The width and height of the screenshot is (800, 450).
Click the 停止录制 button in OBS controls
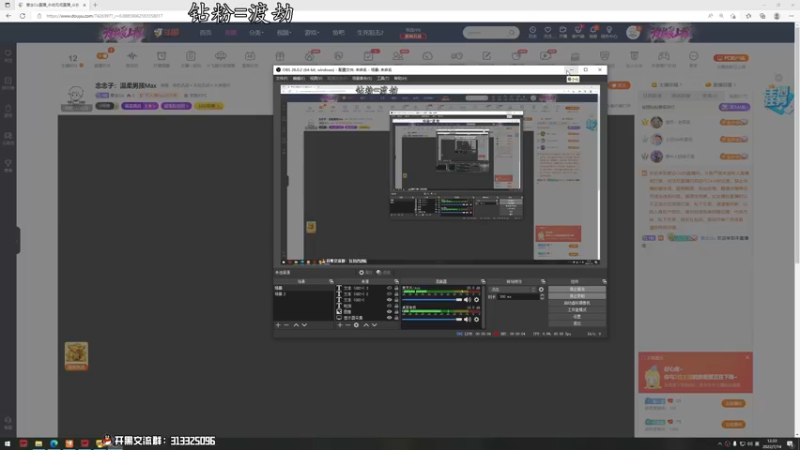[577, 296]
